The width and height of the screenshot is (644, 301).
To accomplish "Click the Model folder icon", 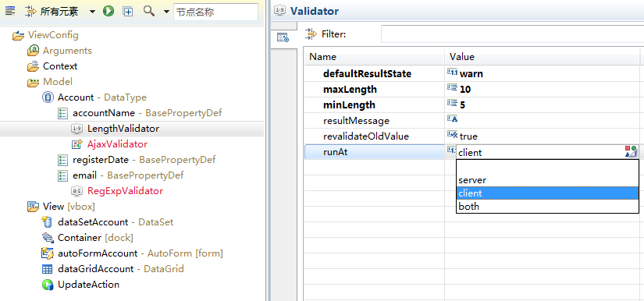I will tap(33, 82).
